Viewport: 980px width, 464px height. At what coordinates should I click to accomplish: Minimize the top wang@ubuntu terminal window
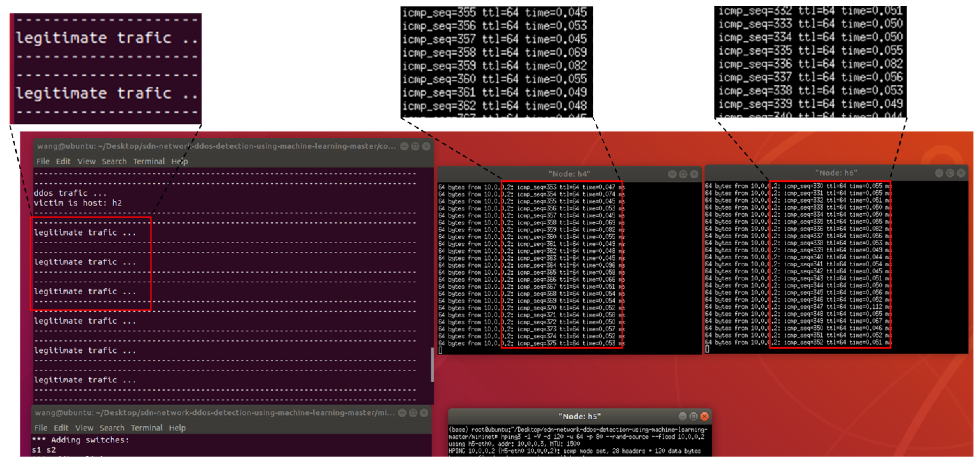pos(404,146)
